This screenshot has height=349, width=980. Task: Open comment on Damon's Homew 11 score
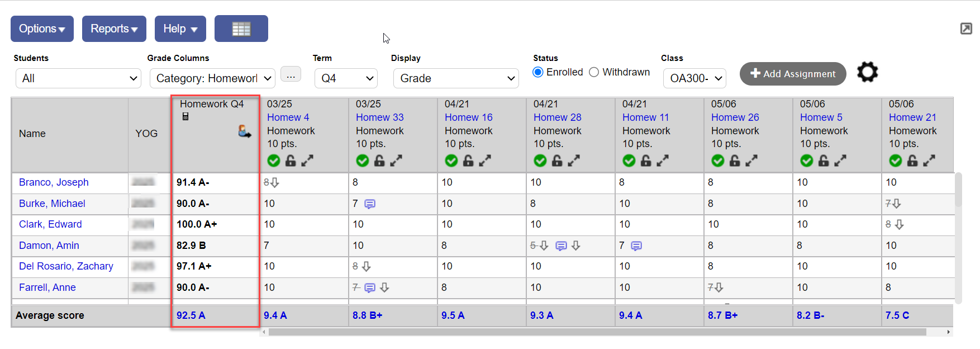pos(636,246)
